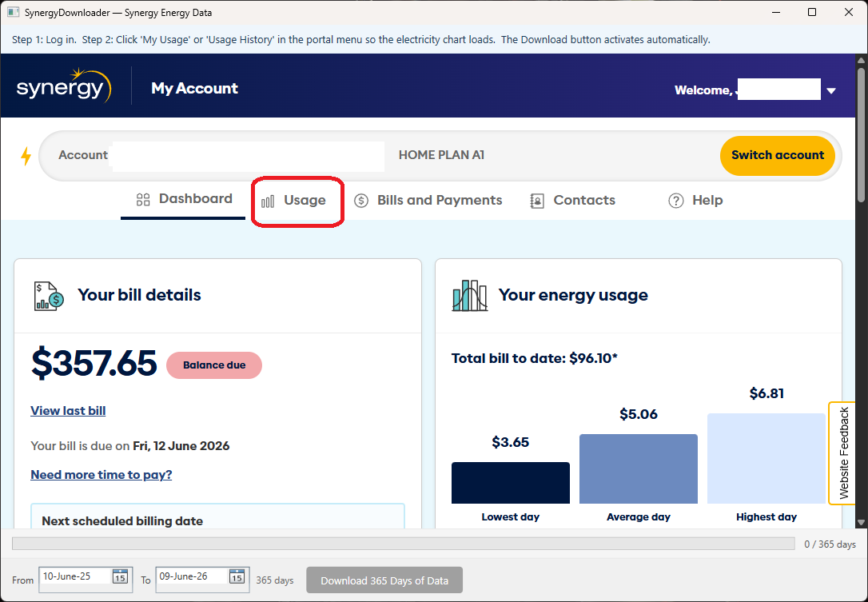Click the Bills and Payments dollar icon
The image size is (868, 602).
tap(361, 201)
